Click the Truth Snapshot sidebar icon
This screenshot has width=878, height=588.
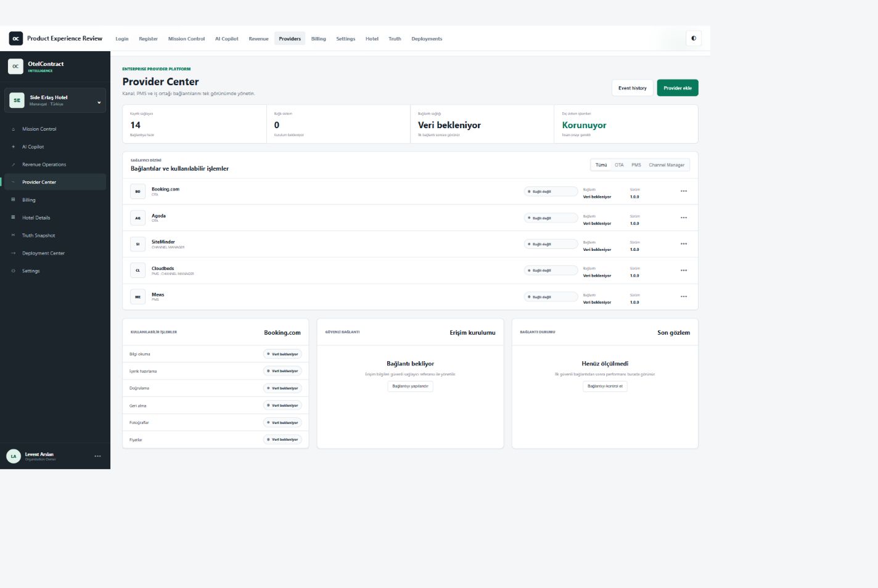14,235
